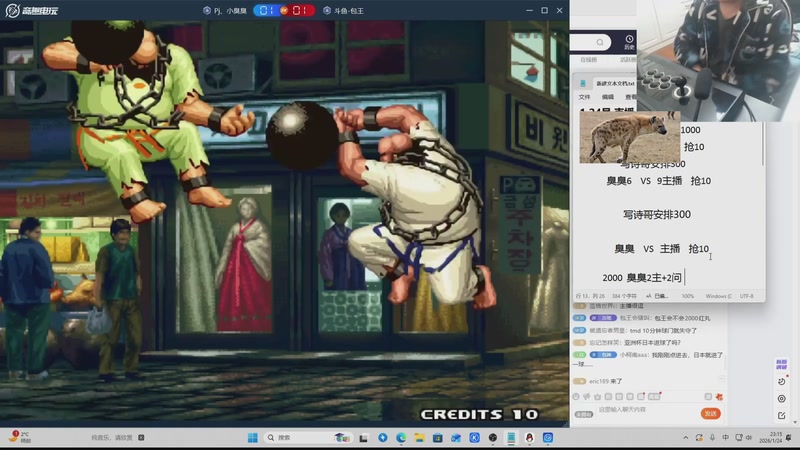Click the purple grid icon in right sidebar
This screenshot has width=800, height=450.
pyautogui.click(x=781, y=364)
